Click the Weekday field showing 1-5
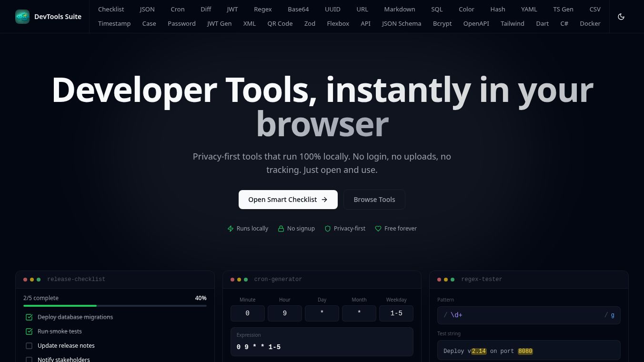The height and width of the screenshot is (362, 644). [x=396, y=313]
